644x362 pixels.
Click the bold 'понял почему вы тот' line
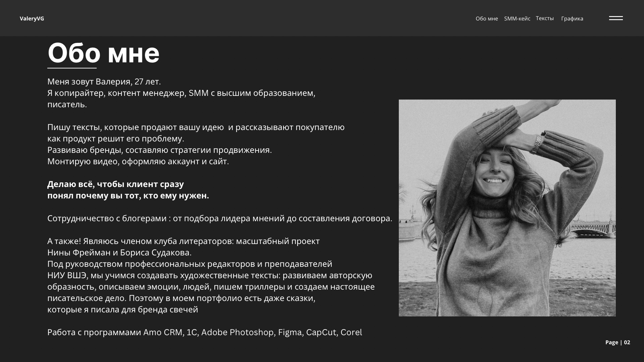[x=128, y=195]
